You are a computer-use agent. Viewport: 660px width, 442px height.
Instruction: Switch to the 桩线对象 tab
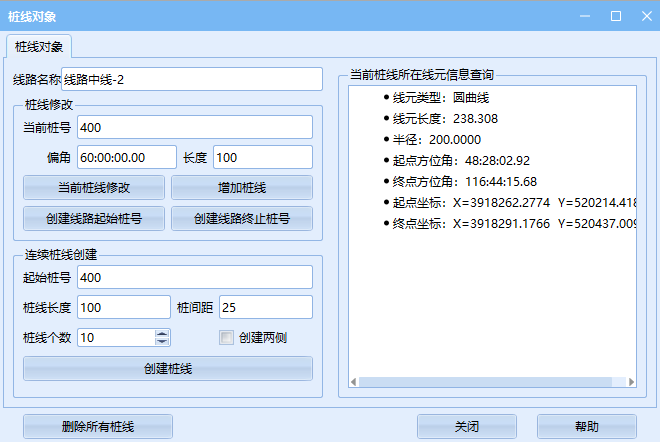point(40,46)
